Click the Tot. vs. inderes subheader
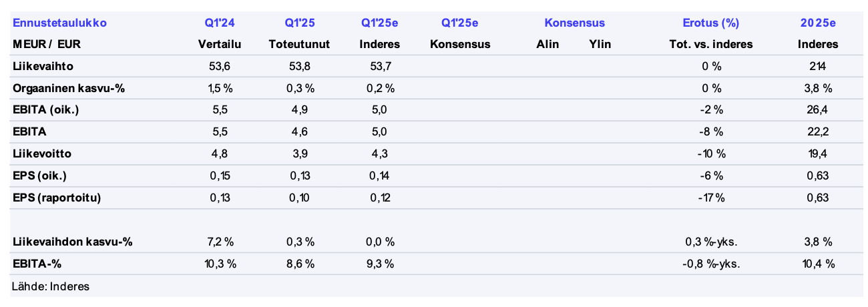Viewport: 868px width, 307px height. point(710,45)
